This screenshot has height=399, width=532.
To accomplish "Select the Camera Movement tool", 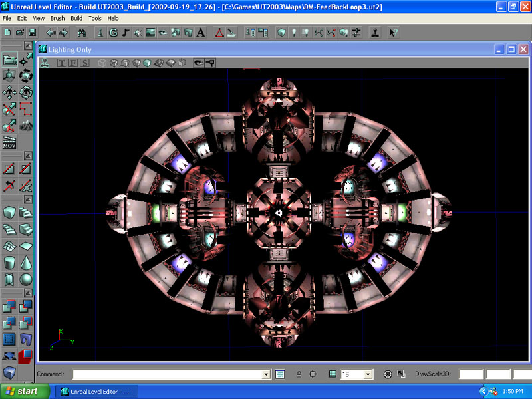I will point(9,61).
